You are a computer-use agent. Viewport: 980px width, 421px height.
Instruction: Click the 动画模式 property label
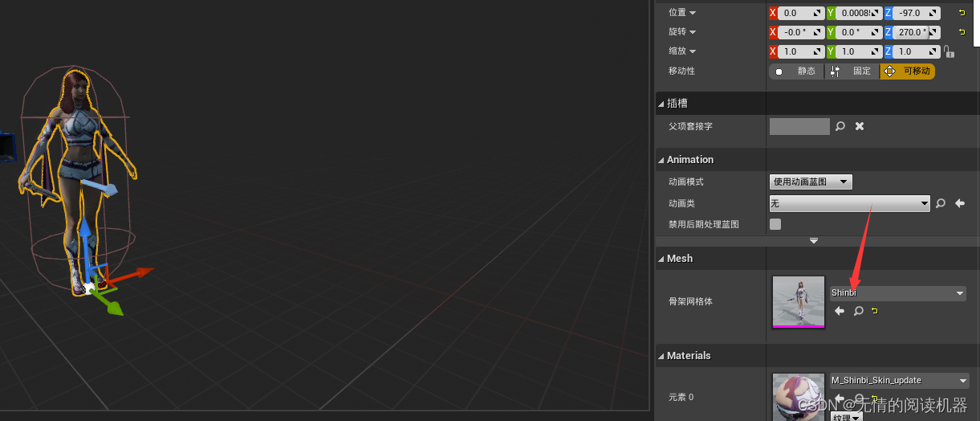pyautogui.click(x=686, y=182)
